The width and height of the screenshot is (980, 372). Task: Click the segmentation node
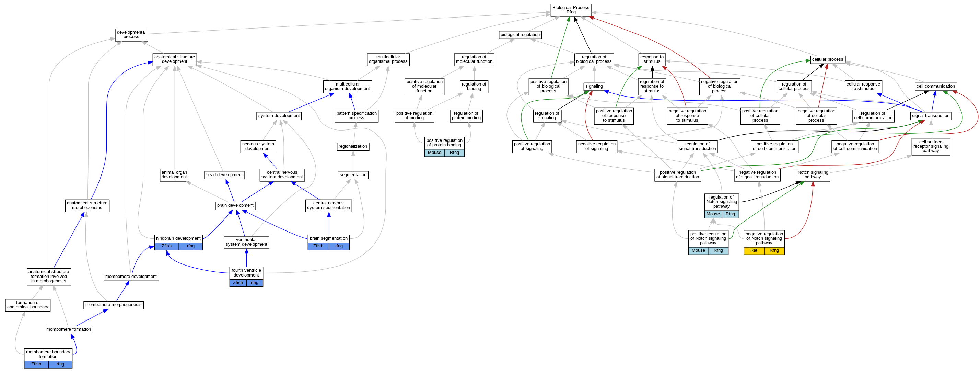pyautogui.click(x=353, y=175)
